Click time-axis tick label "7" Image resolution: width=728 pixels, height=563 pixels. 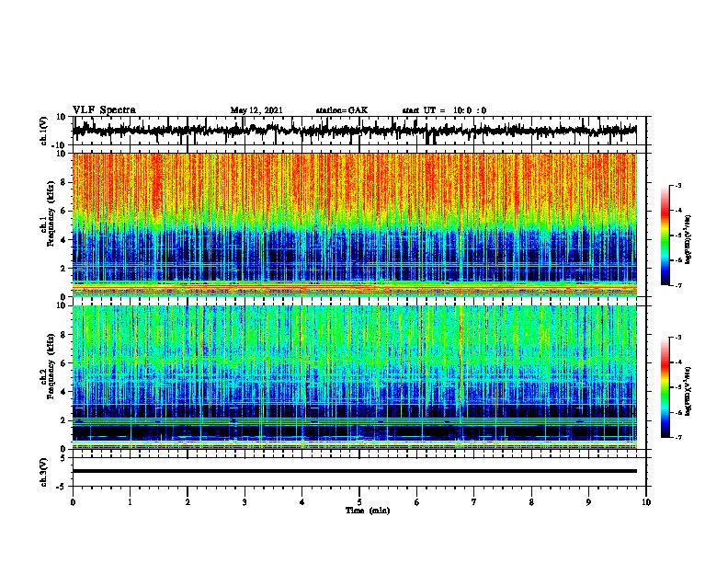click(x=474, y=502)
